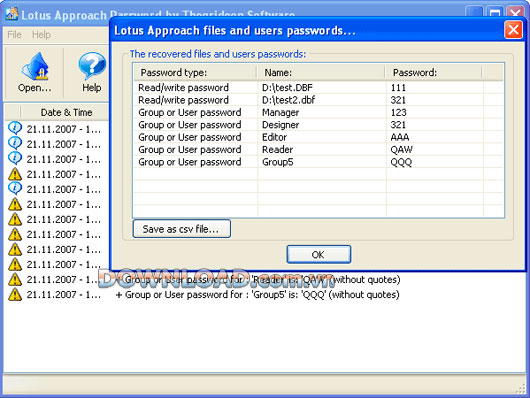The width and height of the screenshot is (530, 398).
Task: Click the Password column header
Action: pos(434,73)
